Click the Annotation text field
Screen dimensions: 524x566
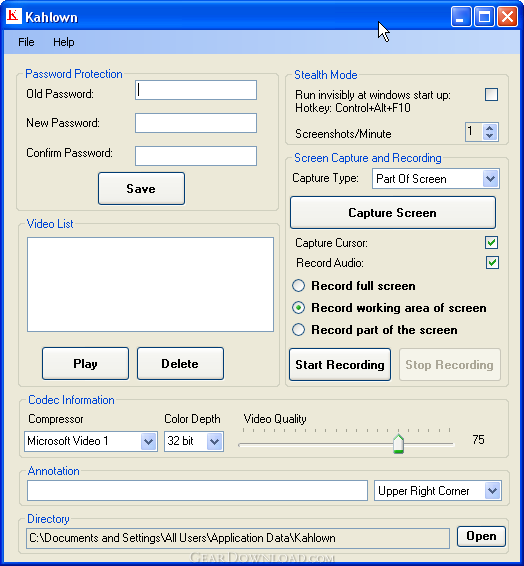pyautogui.click(x=197, y=491)
